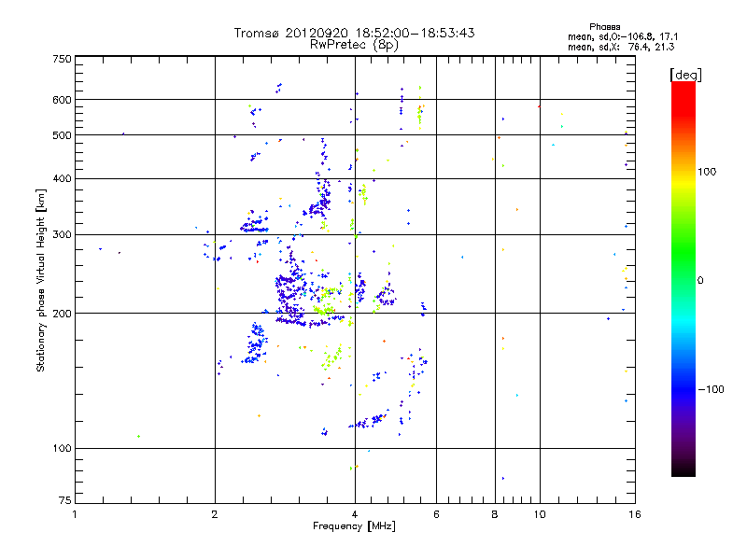Image resolution: width=747 pixels, height=560 pixels.
Task: Click the 'RwPretec (8p)' subtitle
Action: coord(355,45)
